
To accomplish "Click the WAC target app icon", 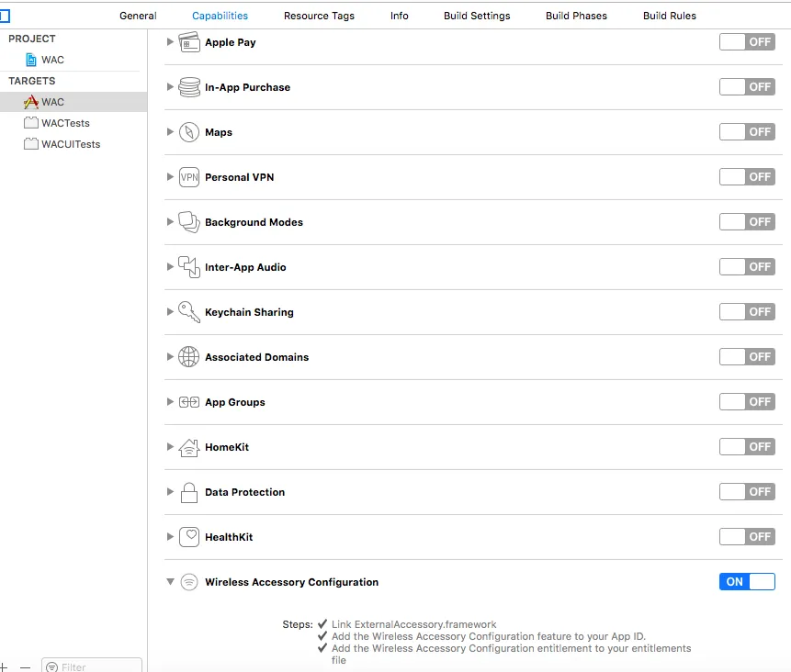I will (31, 102).
